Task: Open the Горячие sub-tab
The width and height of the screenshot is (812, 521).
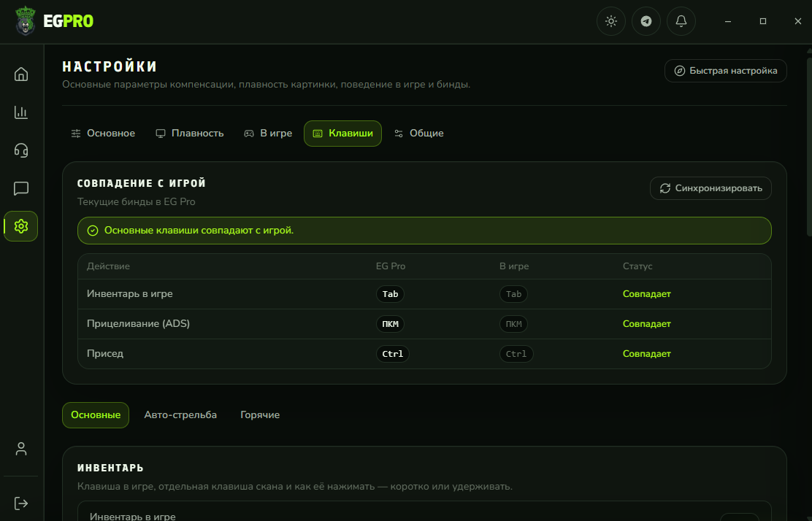Action: click(260, 415)
